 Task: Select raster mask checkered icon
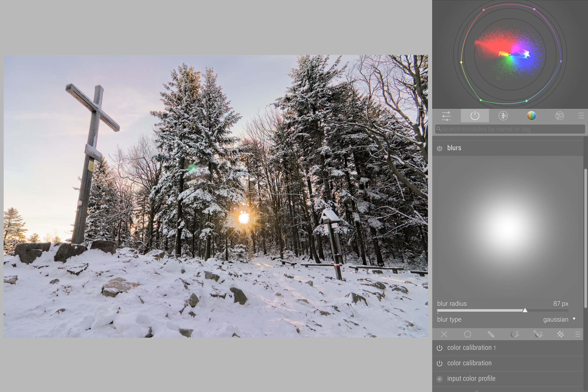point(561,334)
